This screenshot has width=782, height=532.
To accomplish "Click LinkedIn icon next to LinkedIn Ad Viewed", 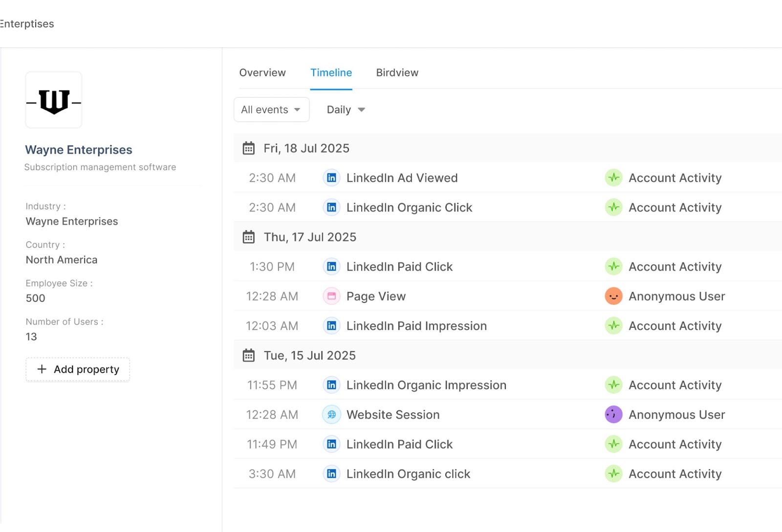I will click(331, 178).
